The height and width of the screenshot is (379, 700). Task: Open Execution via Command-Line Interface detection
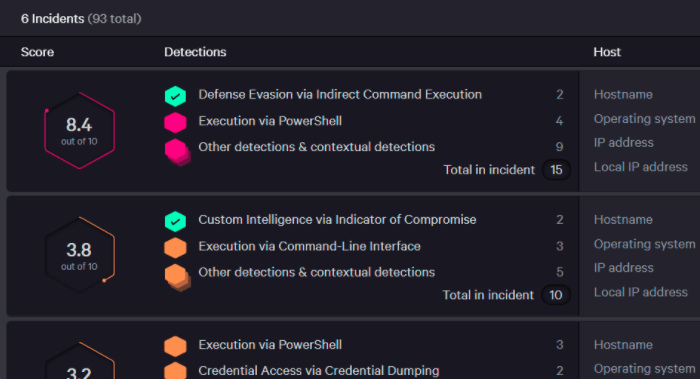(309, 246)
